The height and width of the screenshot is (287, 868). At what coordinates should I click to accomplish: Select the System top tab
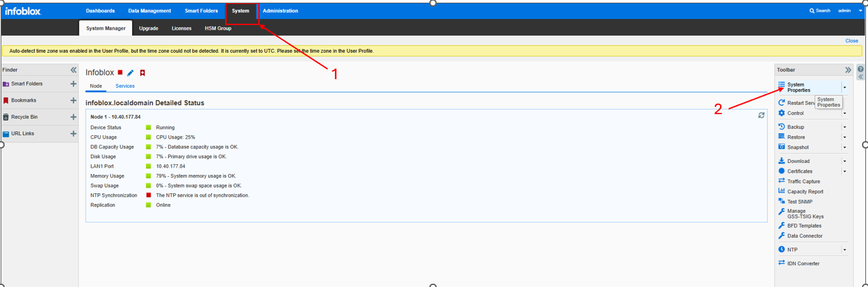point(240,11)
